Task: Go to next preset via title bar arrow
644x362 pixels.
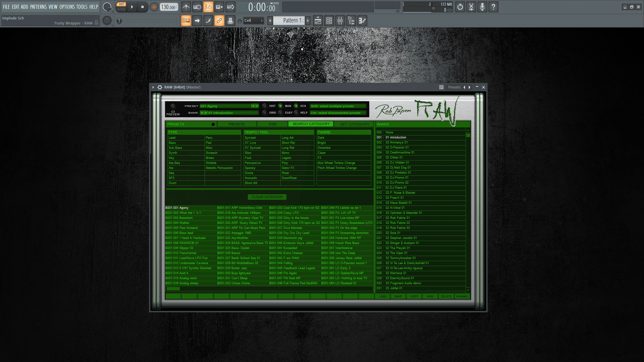Action: pos(470,87)
